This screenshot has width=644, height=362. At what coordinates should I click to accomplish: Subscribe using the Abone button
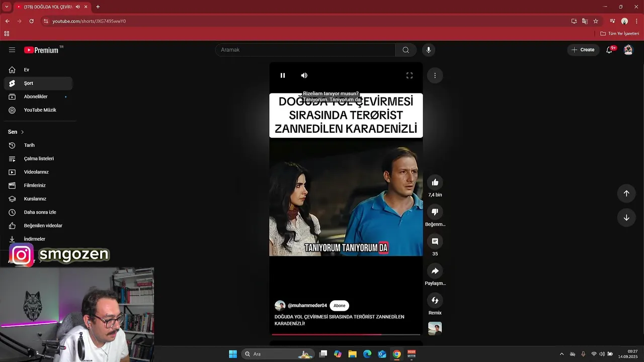pos(340,306)
